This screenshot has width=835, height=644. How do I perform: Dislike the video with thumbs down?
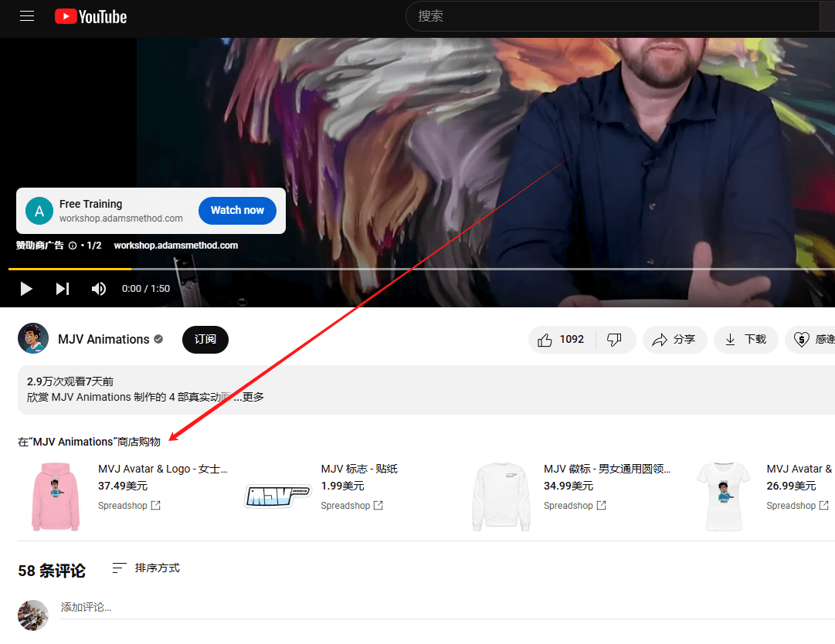pos(614,340)
